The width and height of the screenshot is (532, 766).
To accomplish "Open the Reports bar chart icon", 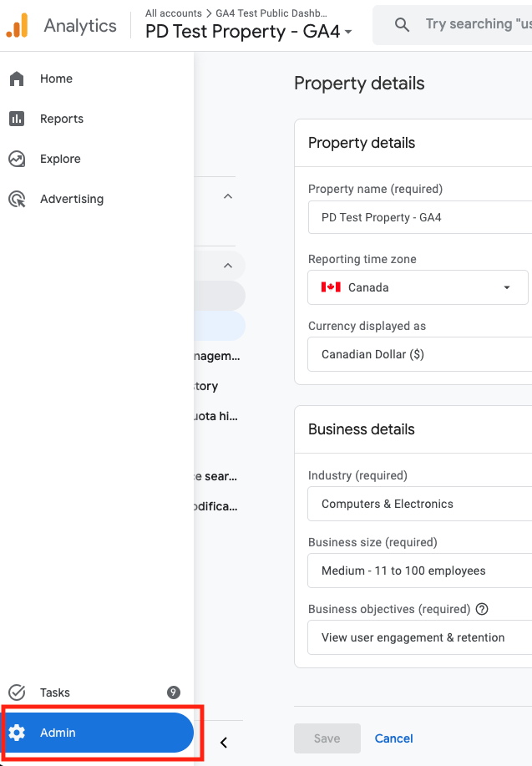I will (17, 119).
